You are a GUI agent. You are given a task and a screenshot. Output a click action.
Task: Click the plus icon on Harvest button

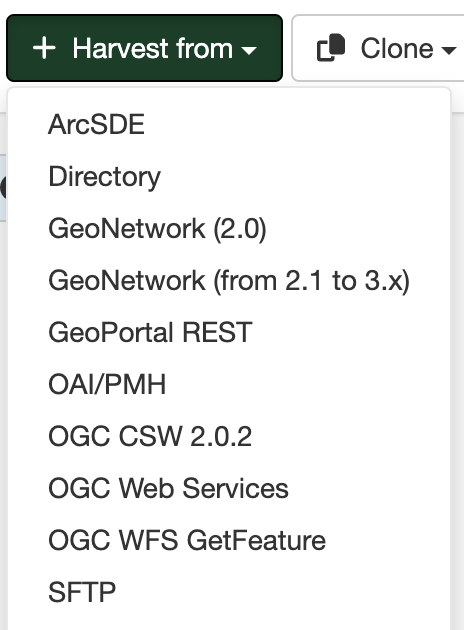(x=44, y=48)
